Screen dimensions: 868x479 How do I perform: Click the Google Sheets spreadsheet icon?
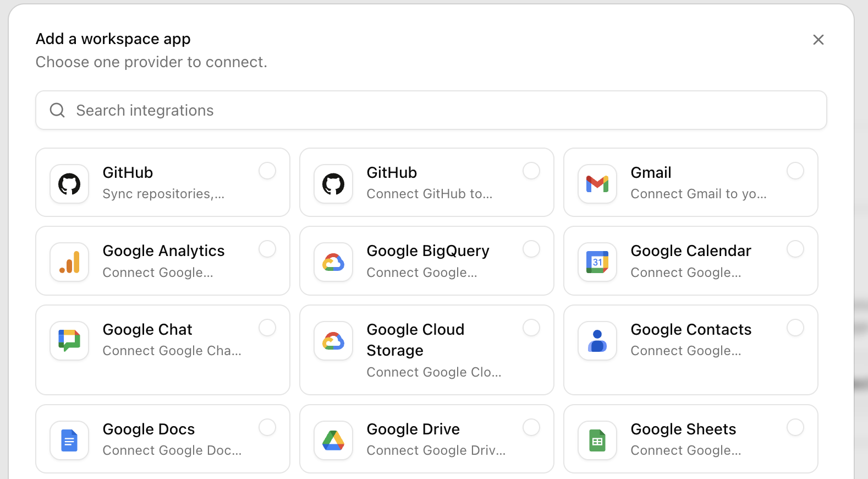[x=597, y=440]
